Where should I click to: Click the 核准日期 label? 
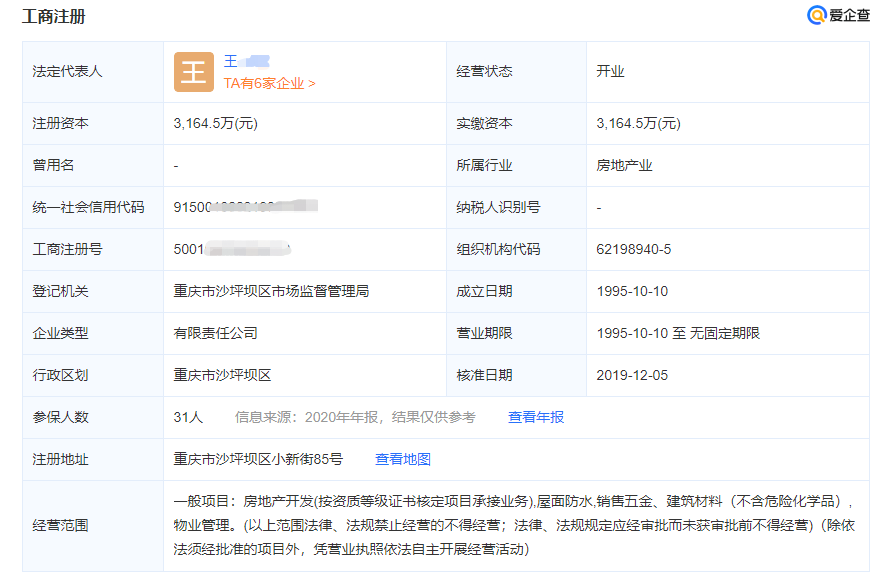(484, 375)
